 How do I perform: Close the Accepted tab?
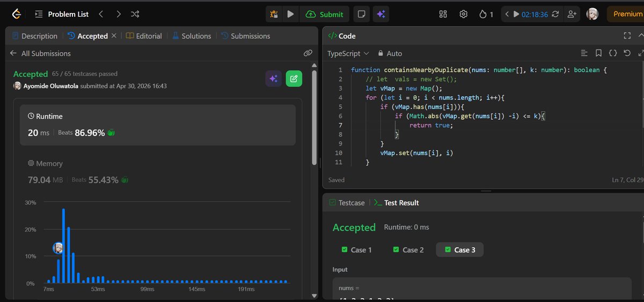(114, 36)
